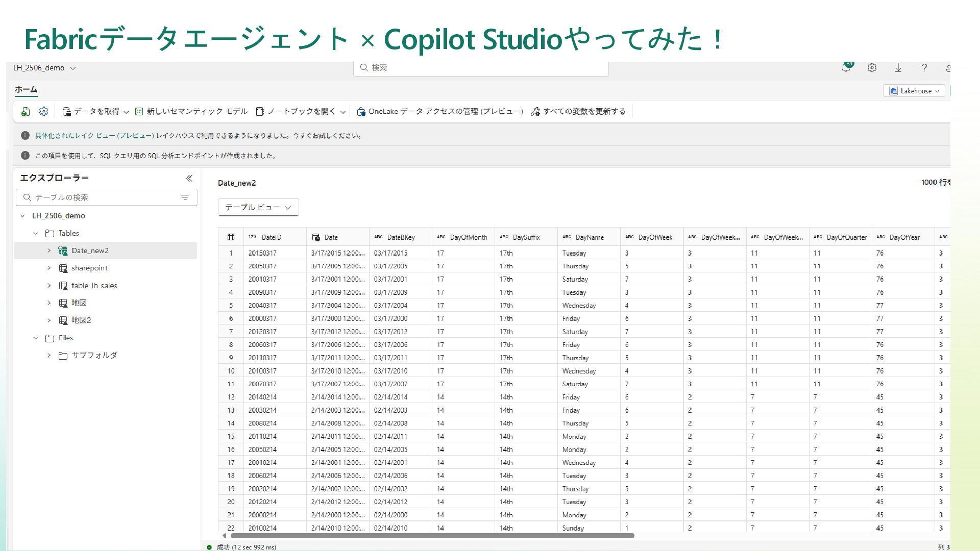Collapse the Tables folder chevron
The image size is (980, 551).
[x=36, y=233]
